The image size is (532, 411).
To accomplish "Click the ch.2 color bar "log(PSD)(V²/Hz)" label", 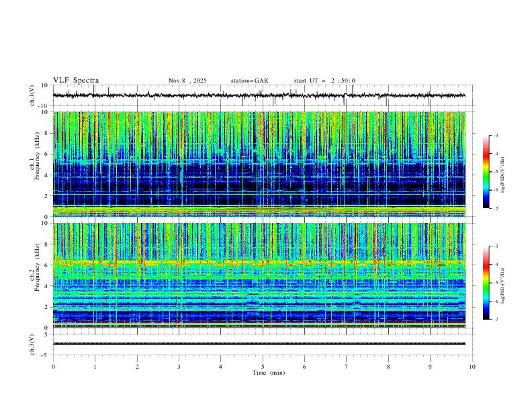I will coord(503,285).
